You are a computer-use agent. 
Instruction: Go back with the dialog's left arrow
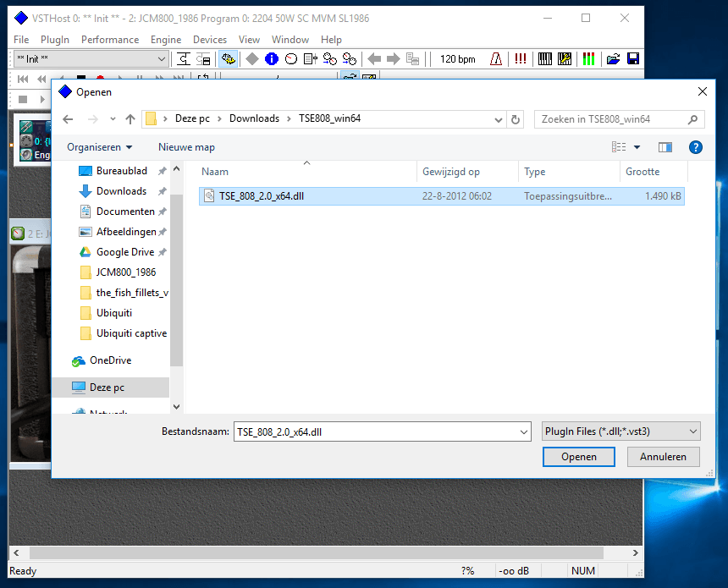click(x=69, y=120)
